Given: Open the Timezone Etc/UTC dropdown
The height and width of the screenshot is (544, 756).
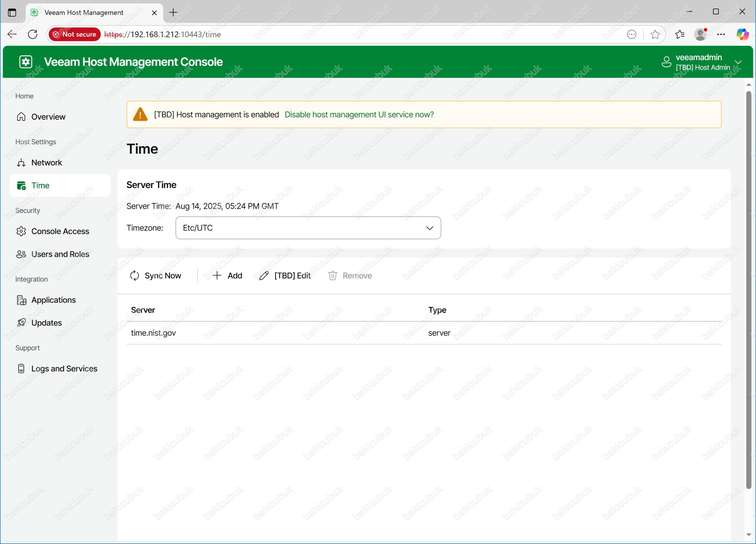Looking at the screenshot, I should (x=308, y=228).
